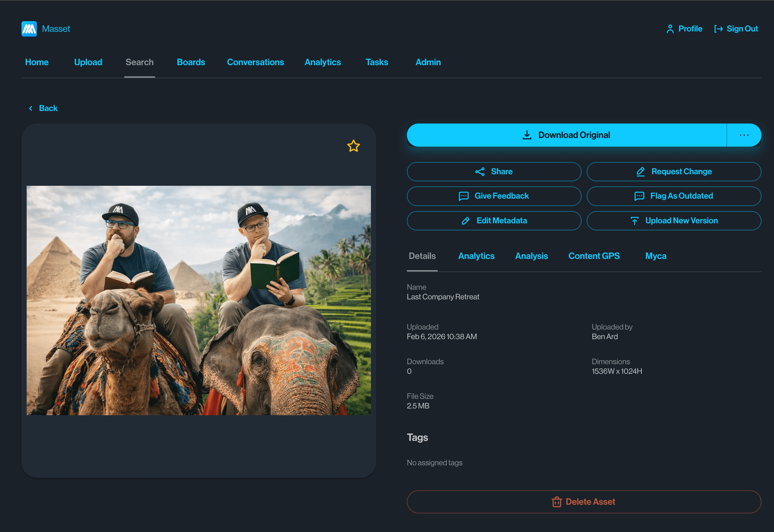The width and height of the screenshot is (774, 532).
Task: Click the pencil icon on Edit Metadata
Action: [466, 221]
